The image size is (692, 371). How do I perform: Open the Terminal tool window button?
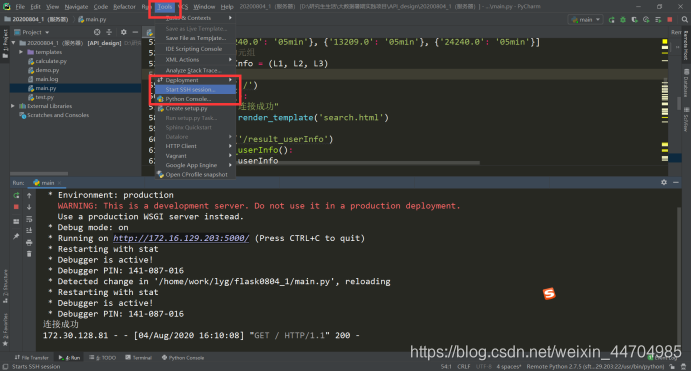coord(139,358)
